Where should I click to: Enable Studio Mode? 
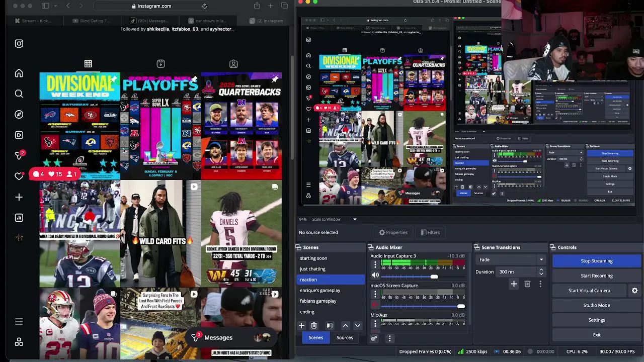click(x=597, y=305)
